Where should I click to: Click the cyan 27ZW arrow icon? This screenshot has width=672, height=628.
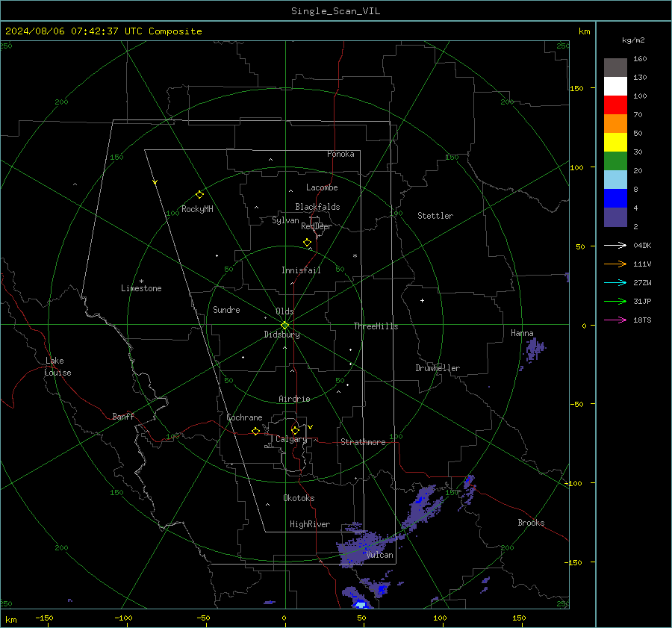click(615, 282)
